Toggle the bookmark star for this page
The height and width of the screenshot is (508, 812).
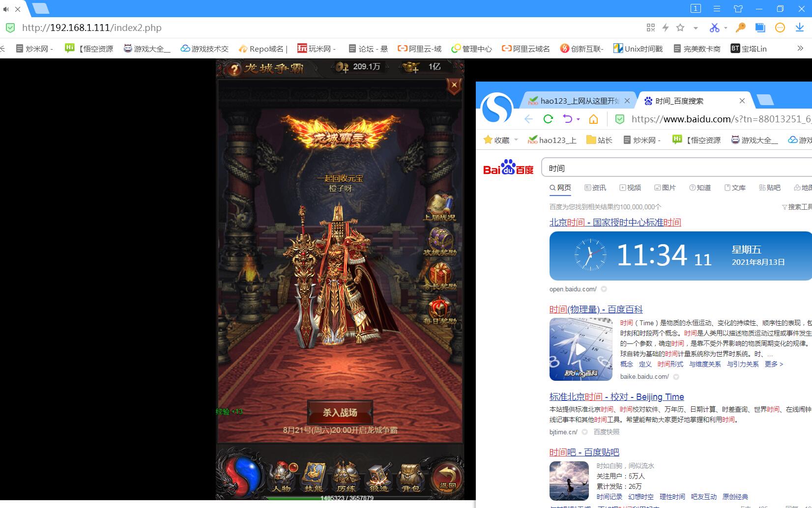(x=680, y=28)
